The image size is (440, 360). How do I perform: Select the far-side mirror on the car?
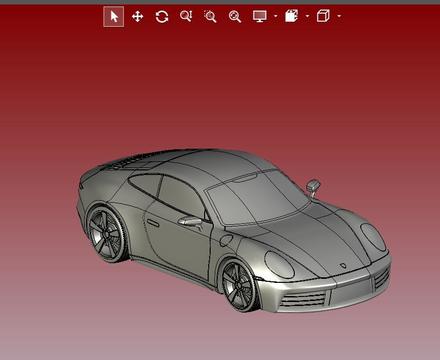pyautogui.click(x=313, y=187)
